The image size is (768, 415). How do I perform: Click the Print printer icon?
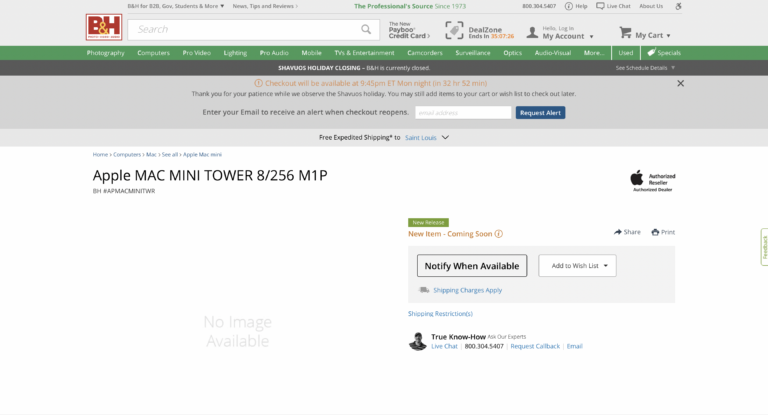tap(655, 232)
